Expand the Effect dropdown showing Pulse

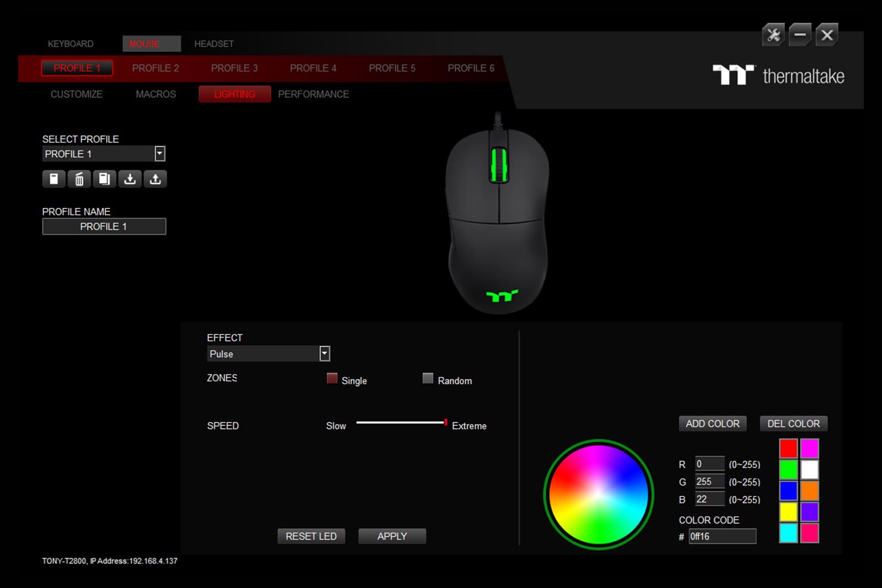coord(325,354)
